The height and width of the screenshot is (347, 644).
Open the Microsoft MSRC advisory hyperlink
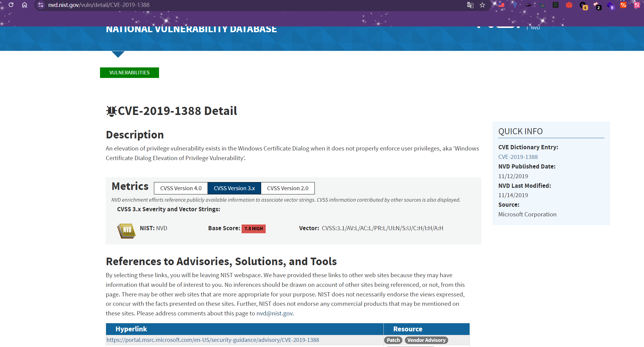(212, 340)
